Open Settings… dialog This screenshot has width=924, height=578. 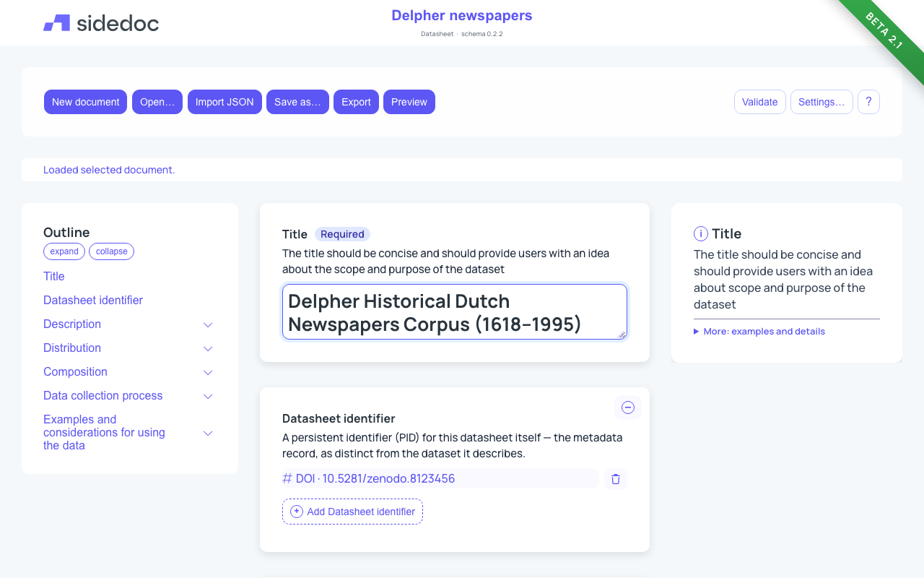pos(821,102)
